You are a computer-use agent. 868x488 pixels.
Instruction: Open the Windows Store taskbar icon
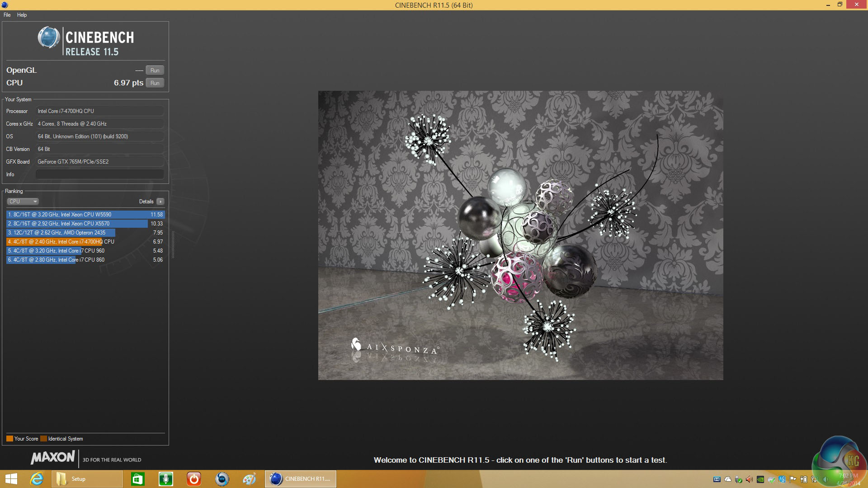137,479
